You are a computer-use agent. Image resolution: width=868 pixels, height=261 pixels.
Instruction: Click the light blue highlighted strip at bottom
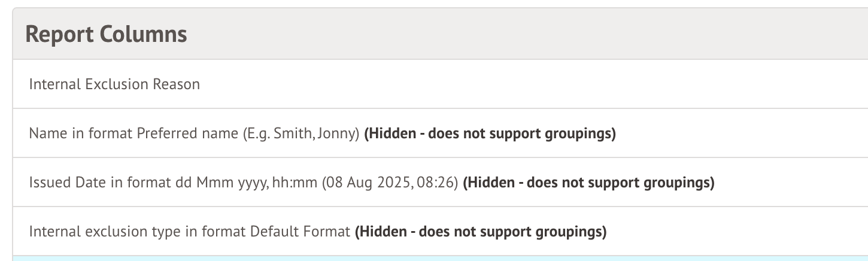[x=440, y=258]
